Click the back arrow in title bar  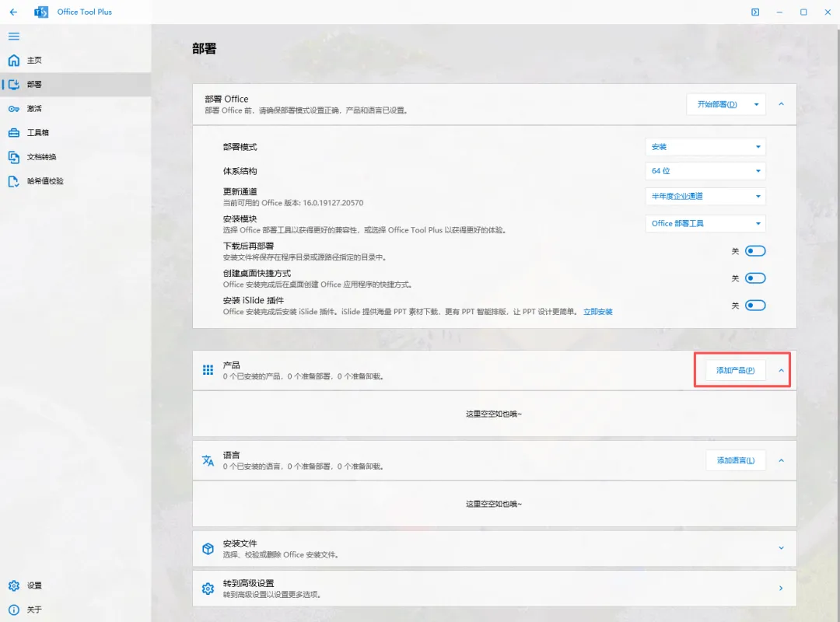point(13,12)
